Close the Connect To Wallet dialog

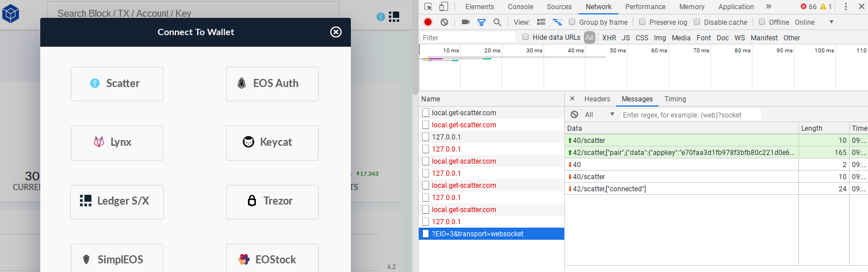tap(336, 32)
